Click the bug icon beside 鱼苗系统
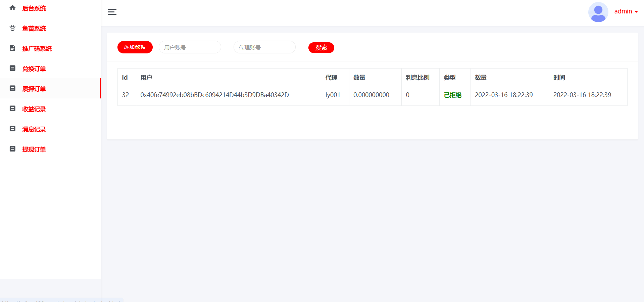The width and height of the screenshot is (644, 302). [x=12, y=28]
